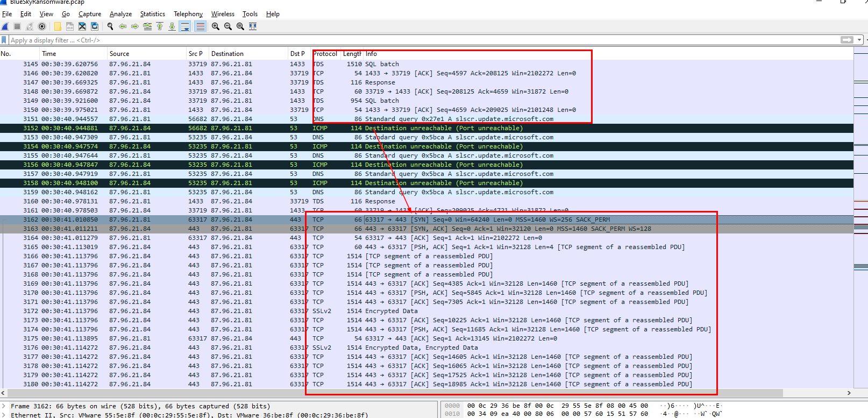Expand the Ethernet II details row
The image size is (868, 418).
[4, 415]
